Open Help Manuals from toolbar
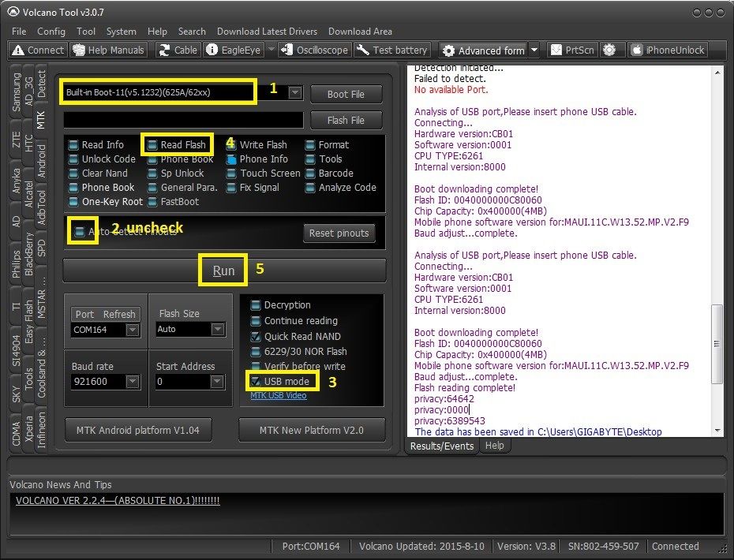 click(x=109, y=50)
